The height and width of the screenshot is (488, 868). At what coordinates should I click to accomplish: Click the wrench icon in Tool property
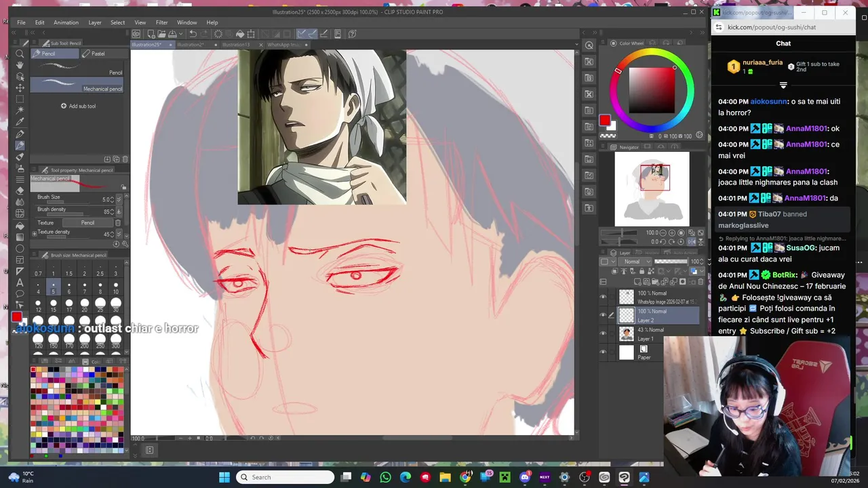[x=125, y=244]
